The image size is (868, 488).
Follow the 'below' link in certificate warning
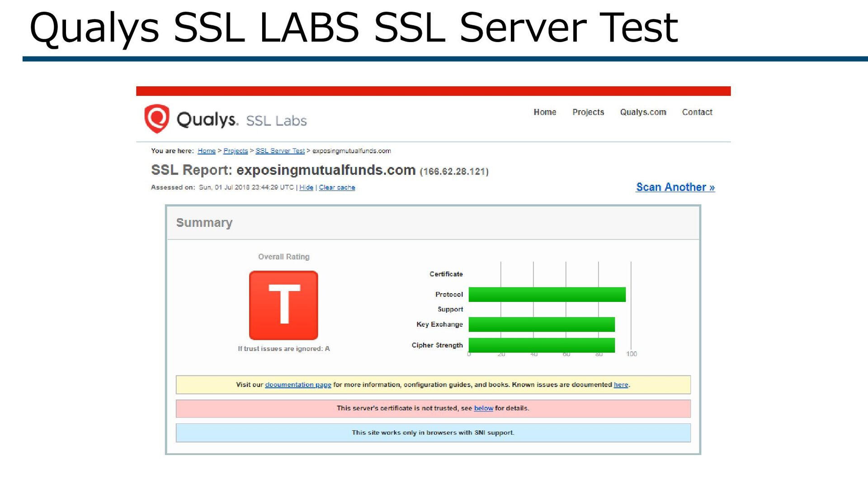[x=483, y=408]
